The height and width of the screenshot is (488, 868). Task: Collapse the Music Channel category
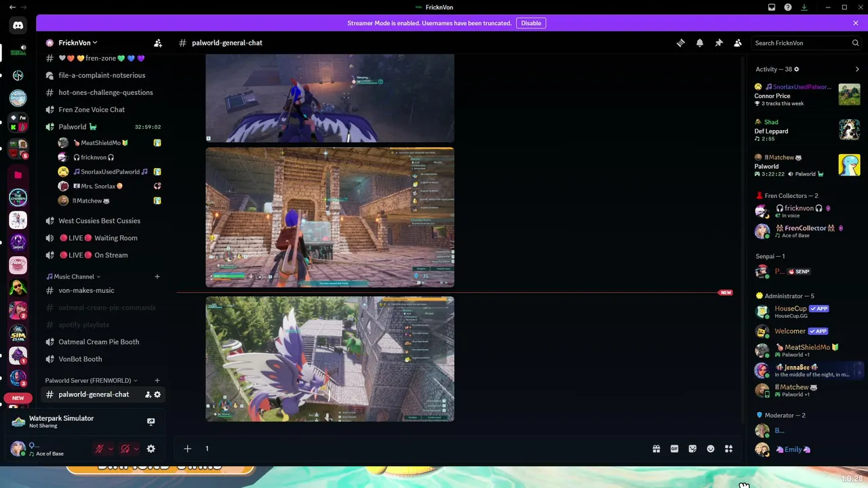pos(73,277)
